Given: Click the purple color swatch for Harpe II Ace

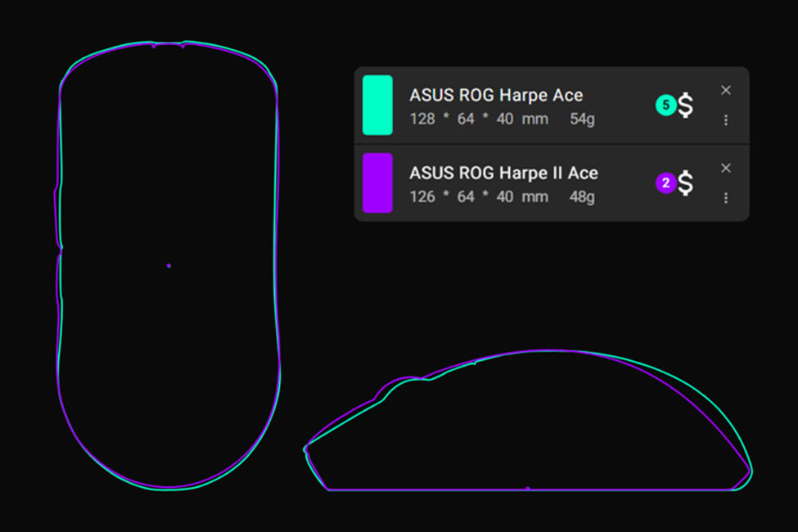Looking at the screenshot, I should click(377, 183).
